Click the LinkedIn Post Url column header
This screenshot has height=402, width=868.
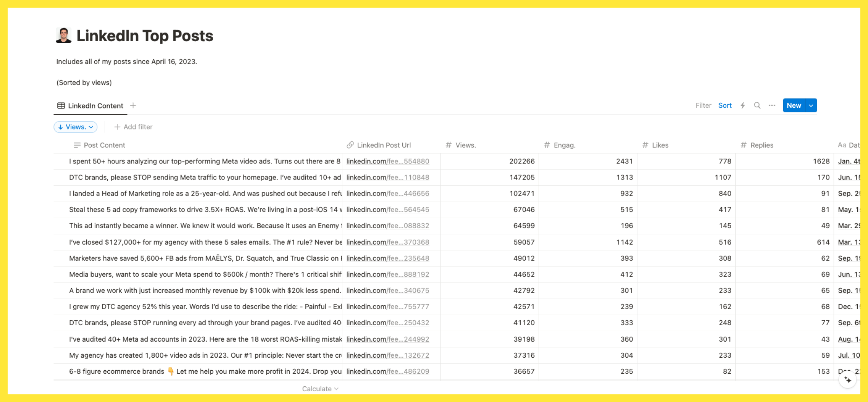[x=379, y=145]
